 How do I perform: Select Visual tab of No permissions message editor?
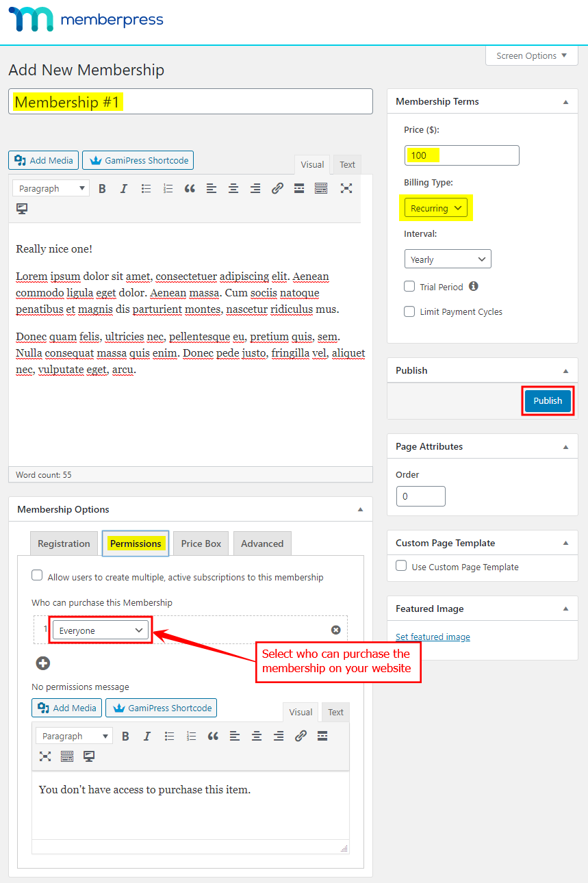pos(301,712)
